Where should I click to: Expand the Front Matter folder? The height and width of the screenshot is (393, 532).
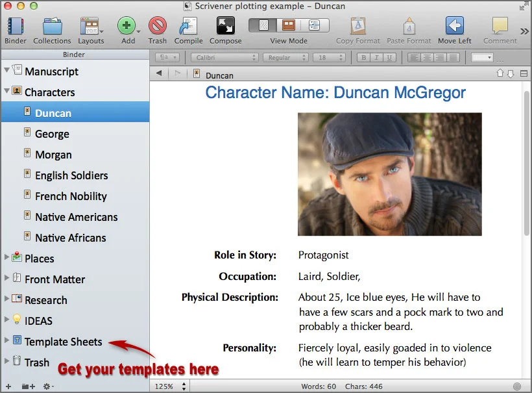pyautogui.click(x=6, y=278)
